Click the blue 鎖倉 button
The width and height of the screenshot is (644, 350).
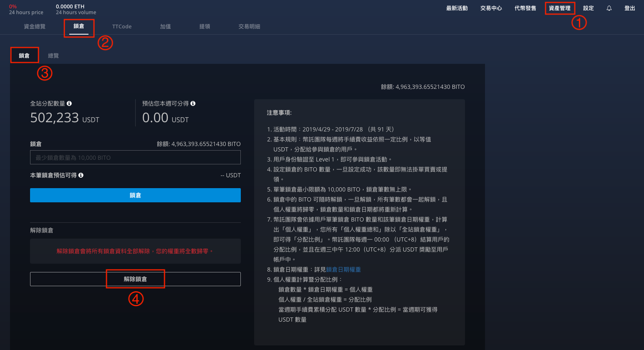tap(135, 195)
